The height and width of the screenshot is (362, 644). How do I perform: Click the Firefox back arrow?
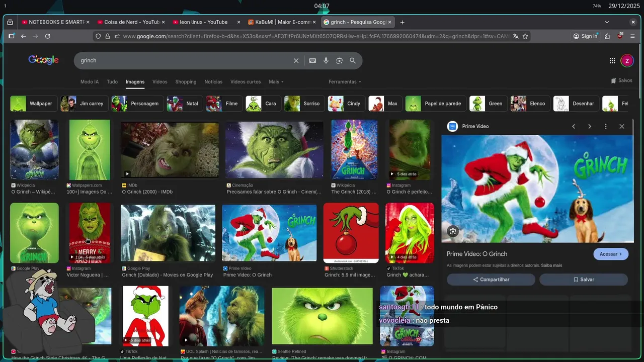[23, 36]
